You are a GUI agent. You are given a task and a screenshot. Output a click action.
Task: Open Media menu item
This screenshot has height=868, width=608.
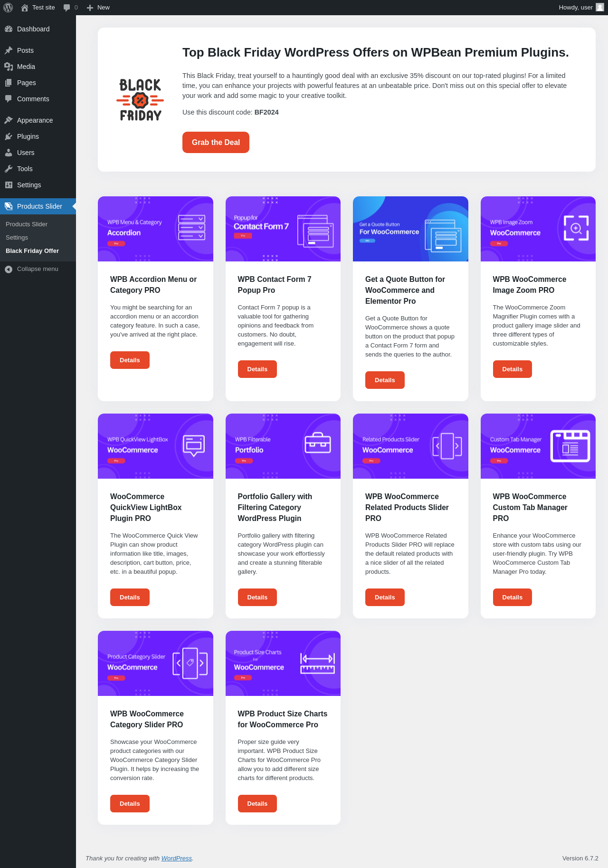(x=38, y=67)
